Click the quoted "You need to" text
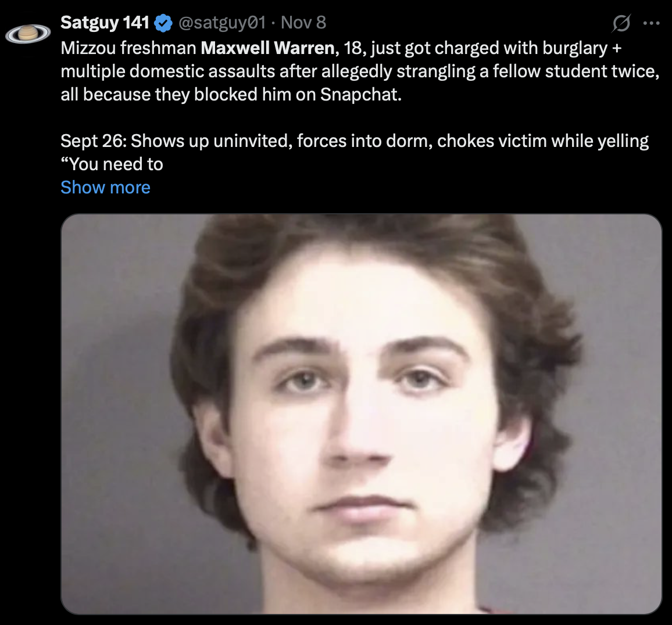The image size is (672, 625). (112, 164)
